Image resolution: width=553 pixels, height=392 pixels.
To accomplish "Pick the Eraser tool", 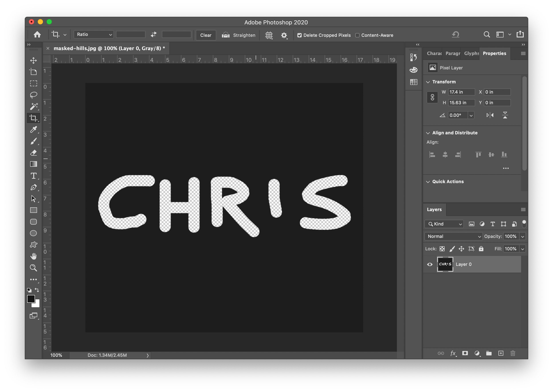I will click(x=33, y=153).
